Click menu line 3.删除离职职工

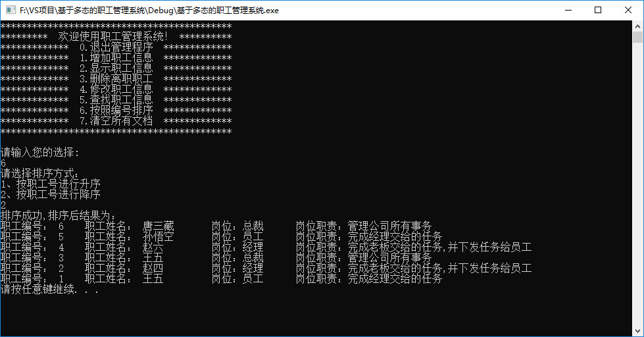[116, 79]
